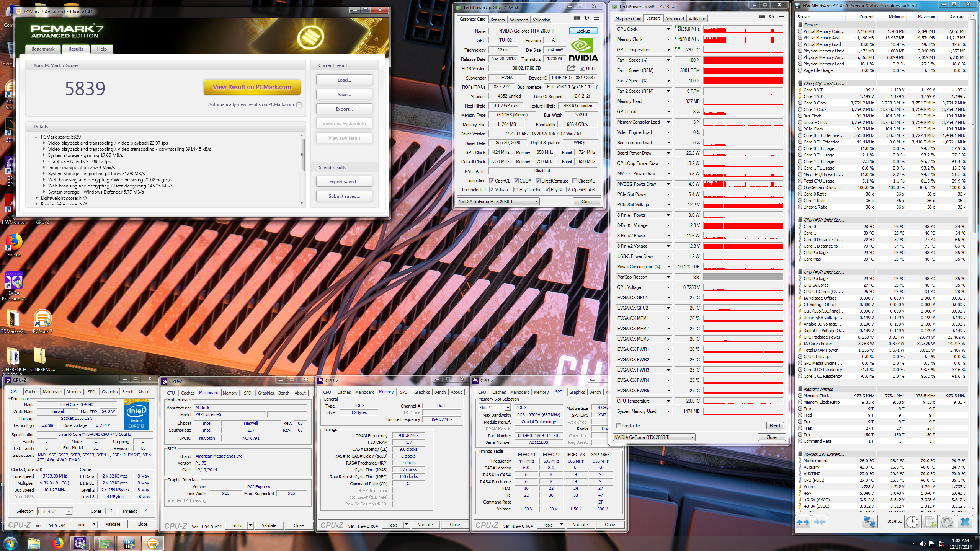Open hamburger menu in GPU-Z Sensors window
Screen dimensions: 980x551
point(781,17)
